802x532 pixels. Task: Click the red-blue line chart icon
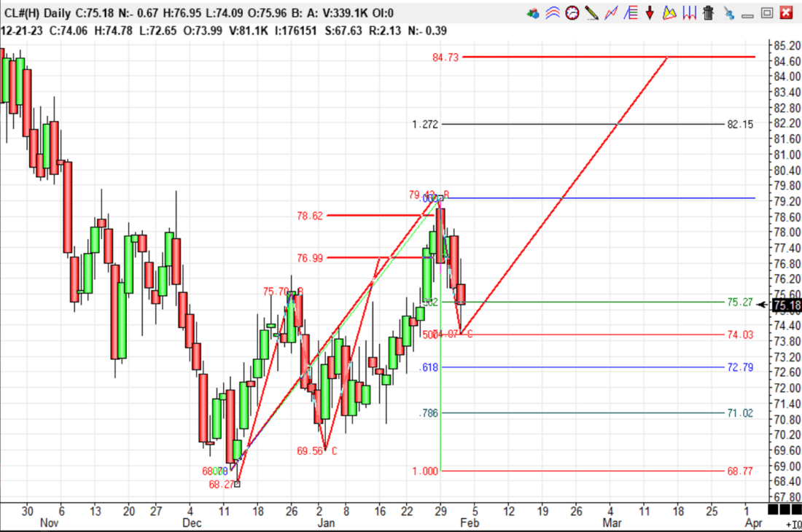pyautogui.click(x=612, y=13)
